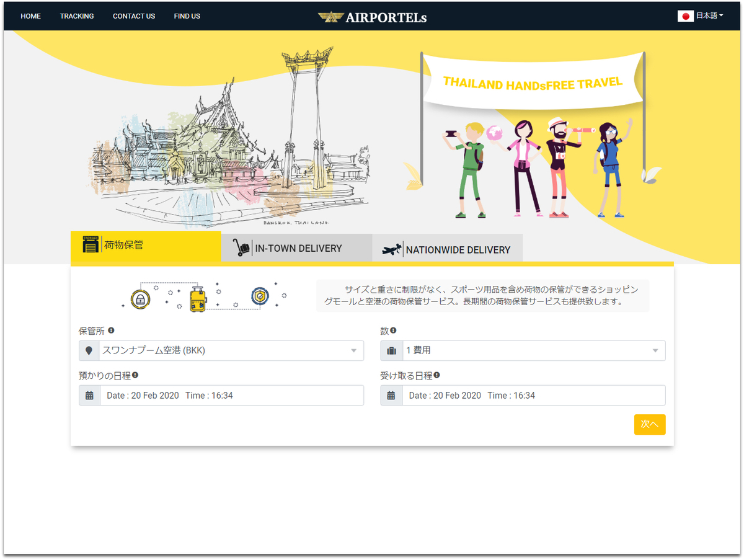
Task: Click the 受け取る日程 label
Action: (406, 375)
